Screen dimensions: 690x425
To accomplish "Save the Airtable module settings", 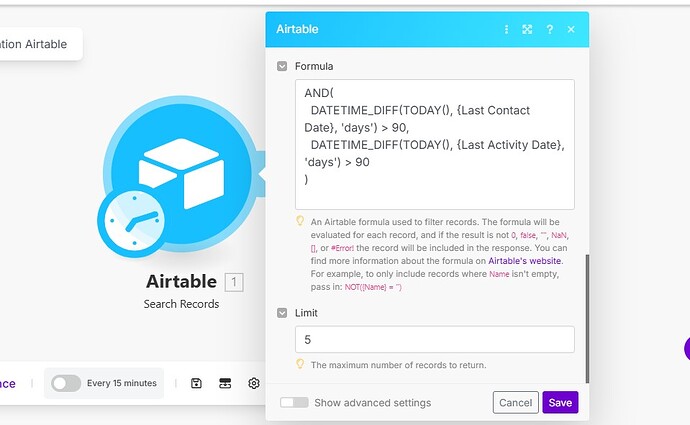I will coord(560,403).
